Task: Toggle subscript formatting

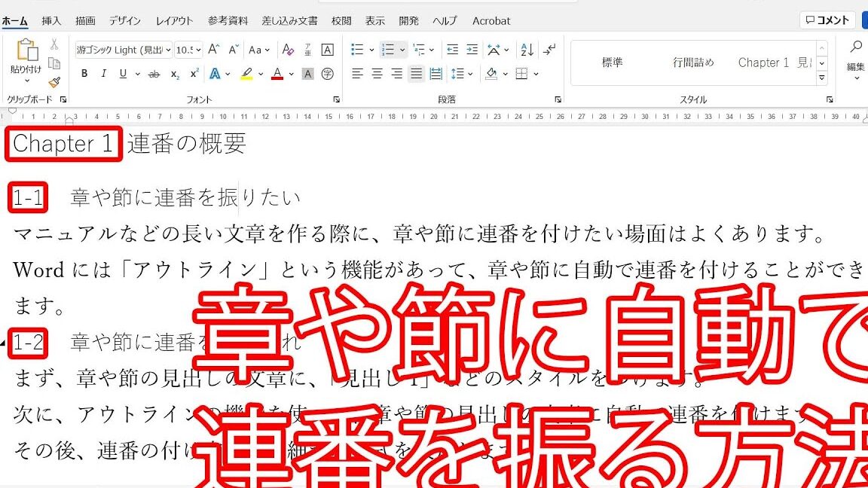Action: pos(175,74)
